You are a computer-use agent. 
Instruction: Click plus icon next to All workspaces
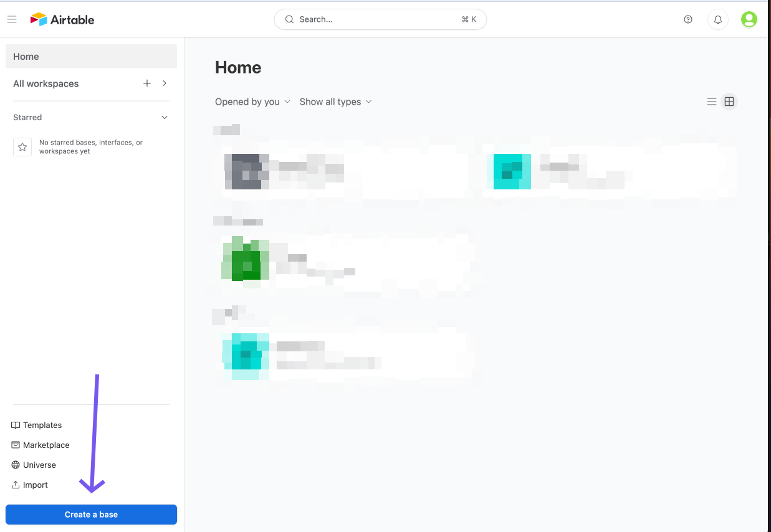[x=147, y=83]
